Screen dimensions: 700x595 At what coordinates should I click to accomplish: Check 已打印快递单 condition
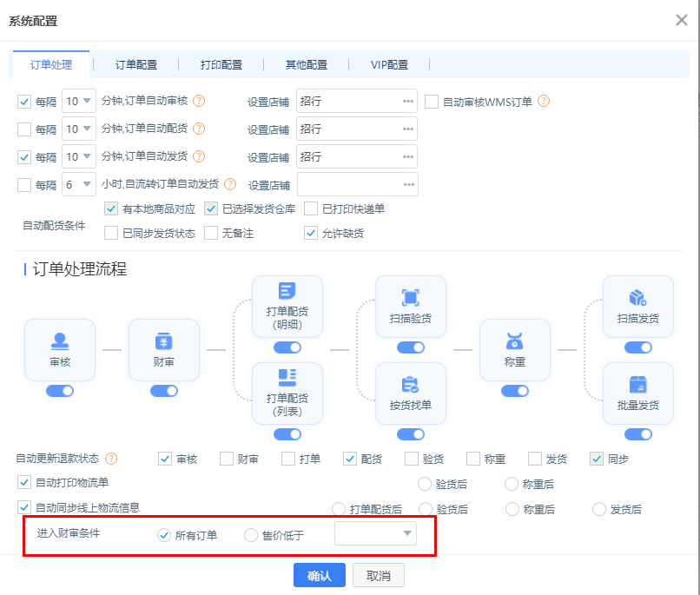click(311, 208)
